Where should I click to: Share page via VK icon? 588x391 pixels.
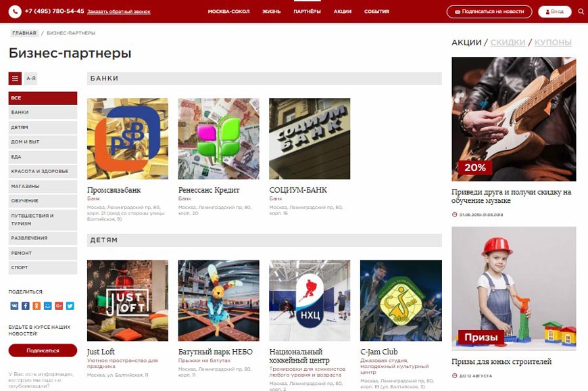pos(14,306)
